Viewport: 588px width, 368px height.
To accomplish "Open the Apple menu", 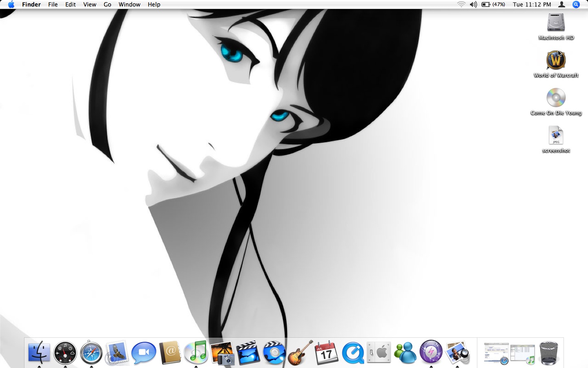I will (11, 4).
